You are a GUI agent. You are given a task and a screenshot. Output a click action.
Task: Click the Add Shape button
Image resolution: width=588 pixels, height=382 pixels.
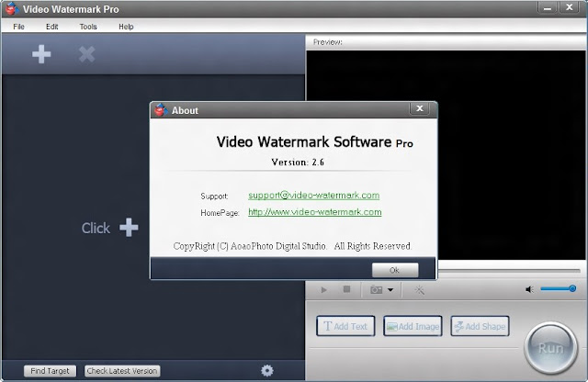[x=480, y=326]
